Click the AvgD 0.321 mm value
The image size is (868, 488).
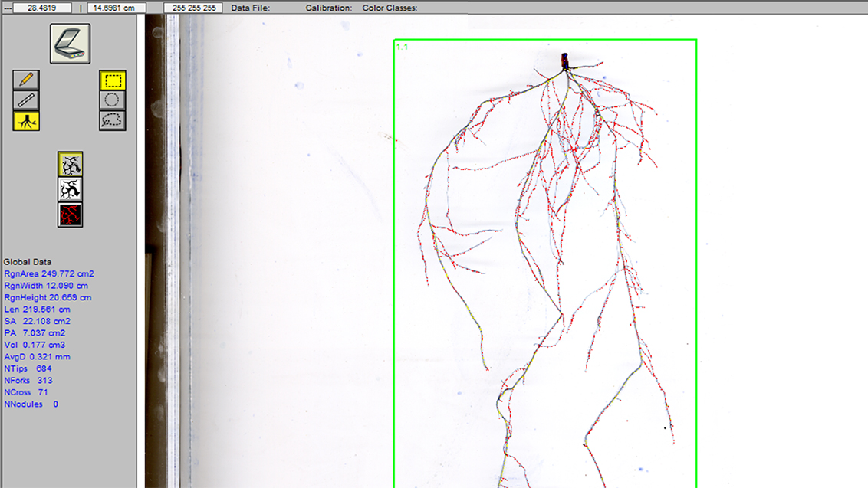37,357
